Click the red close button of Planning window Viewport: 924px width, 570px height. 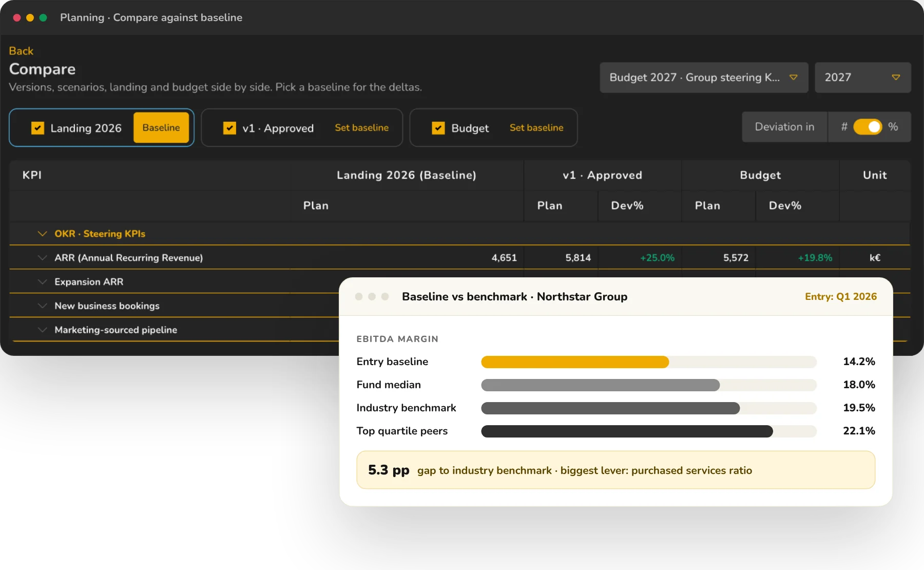(x=17, y=17)
